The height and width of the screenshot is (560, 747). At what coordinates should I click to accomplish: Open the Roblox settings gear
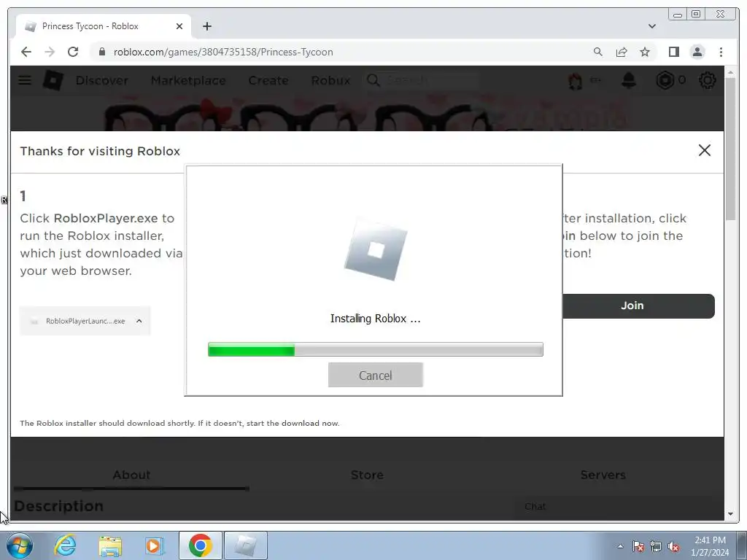coord(707,80)
